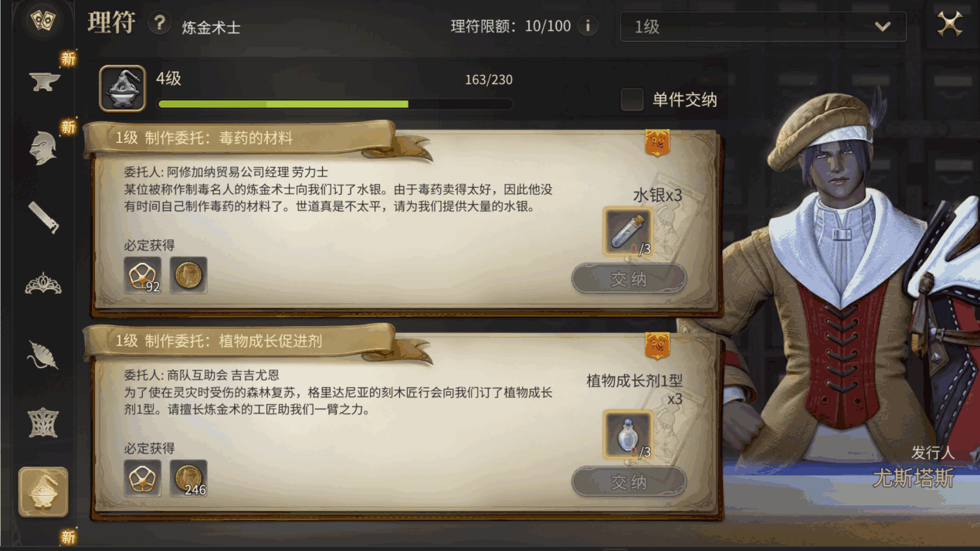Click the 水银 item slot icon

click(x=627, y=231)
